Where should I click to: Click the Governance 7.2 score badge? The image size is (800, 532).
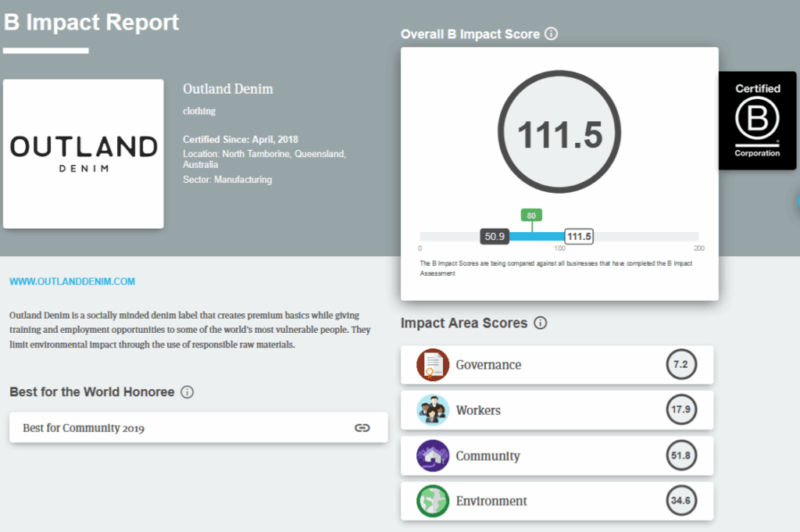[681, 364]
